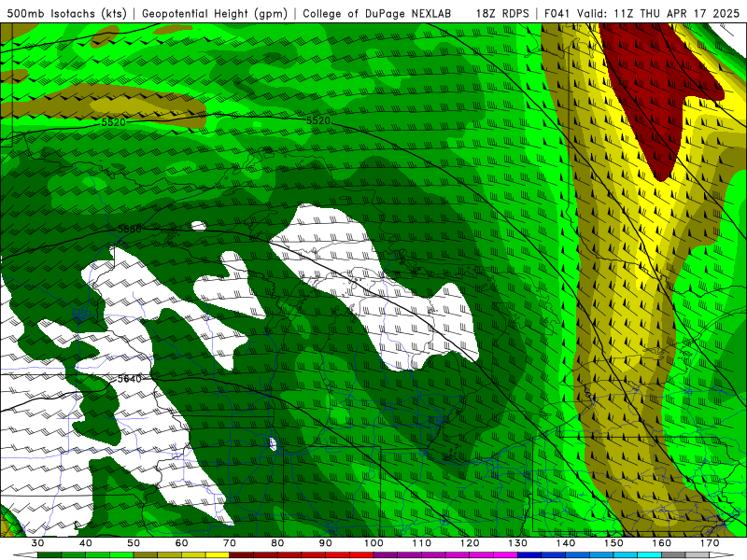This screenshot has width=747, height=560.
Task: Click the 50 value on the color scale
Action: 134,543
